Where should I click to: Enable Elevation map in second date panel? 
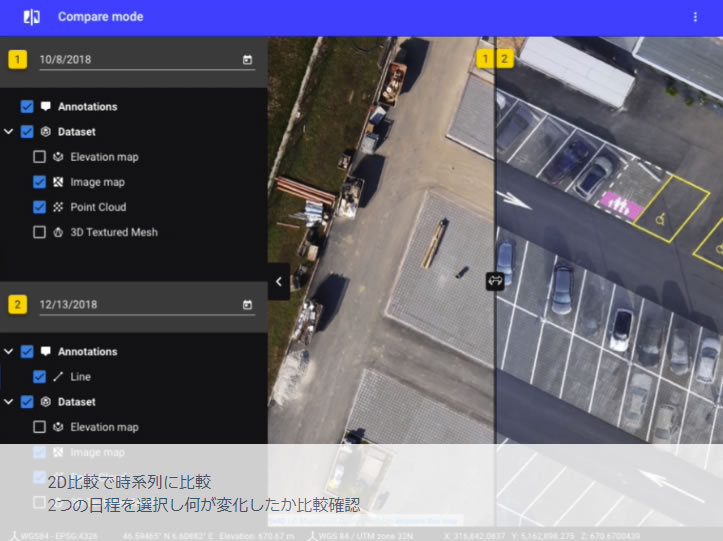pos(39,427)
